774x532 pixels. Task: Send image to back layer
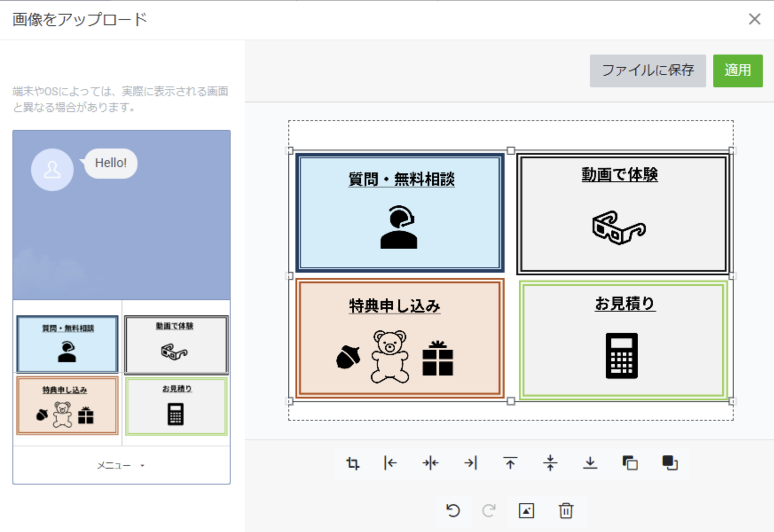pyautogui.click(x=630, y=463)
